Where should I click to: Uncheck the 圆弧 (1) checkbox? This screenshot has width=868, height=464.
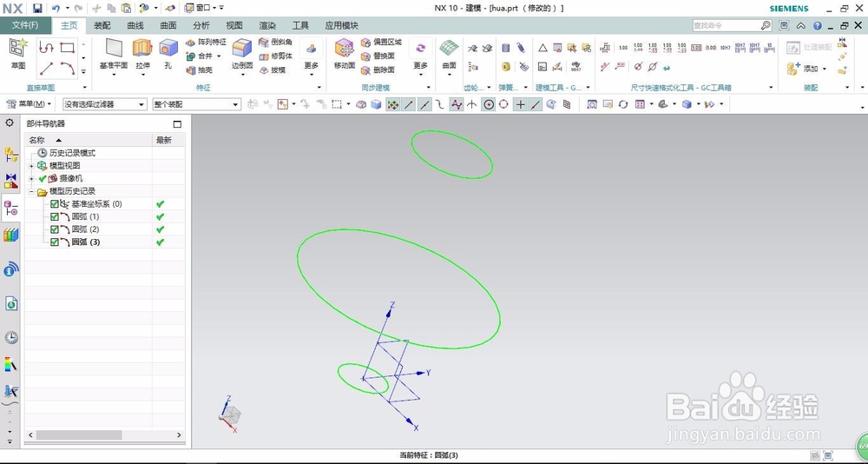pyautogui.click(x=54, y=216)
